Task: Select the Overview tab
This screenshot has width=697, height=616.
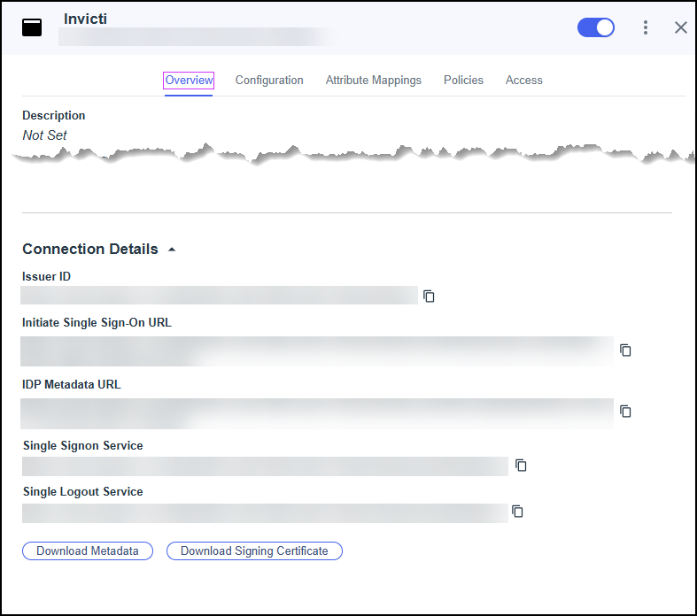Action: pos(189,80)
